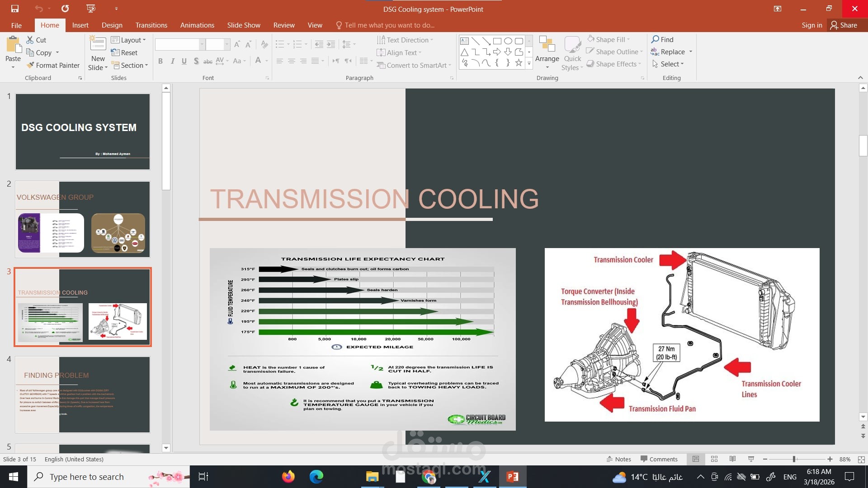Click Sign in link
This screenshot has width=868, height=488.
pyautogui.click(x=812, y=25)
